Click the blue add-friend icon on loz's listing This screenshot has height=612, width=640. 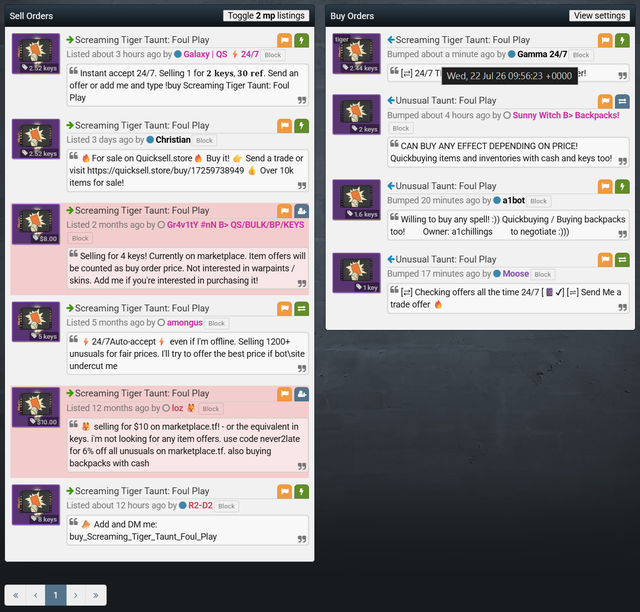click(x=302, y=394)
